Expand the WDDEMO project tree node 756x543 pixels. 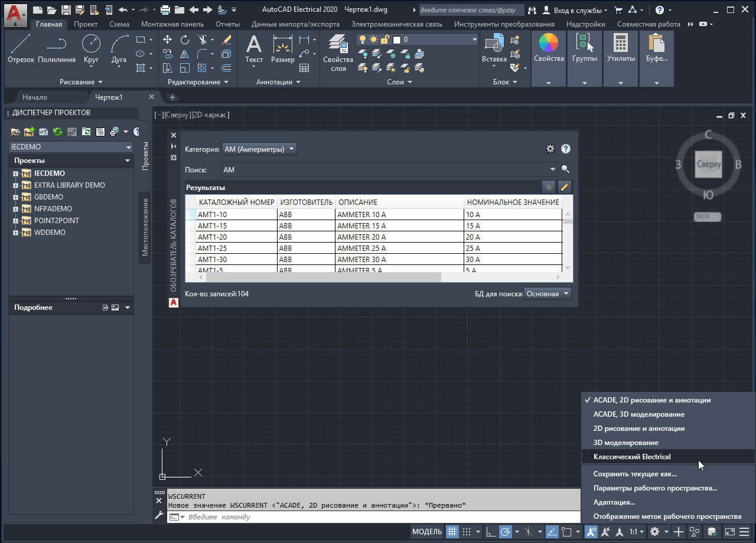(15, 233)
